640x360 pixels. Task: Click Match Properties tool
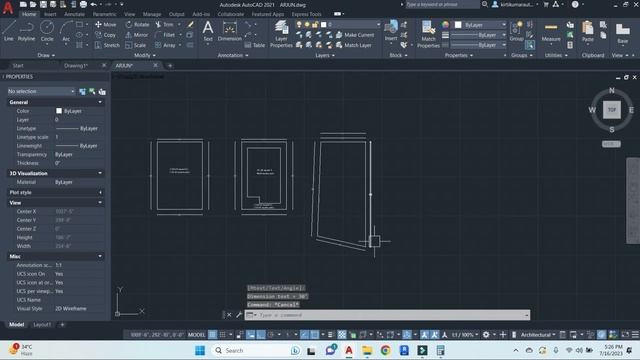tap(428, 34)
